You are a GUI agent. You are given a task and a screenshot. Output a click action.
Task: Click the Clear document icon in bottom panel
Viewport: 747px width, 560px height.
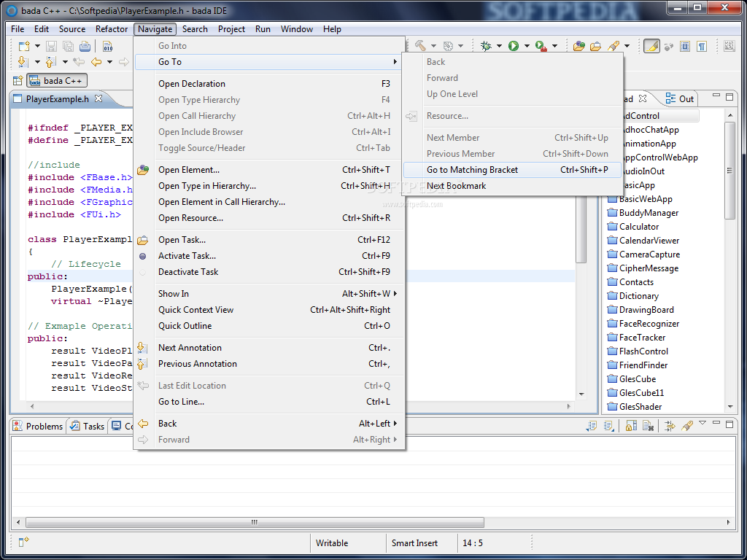[648, 425]
